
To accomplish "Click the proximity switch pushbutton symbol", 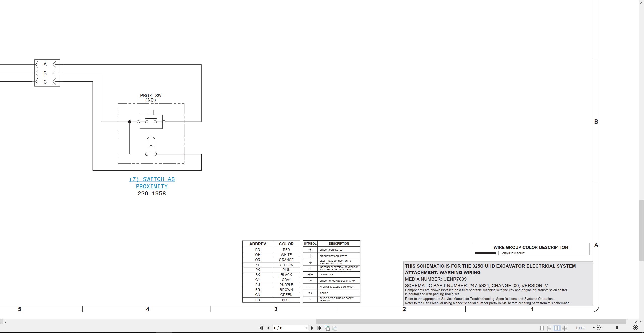I will 151,120.
